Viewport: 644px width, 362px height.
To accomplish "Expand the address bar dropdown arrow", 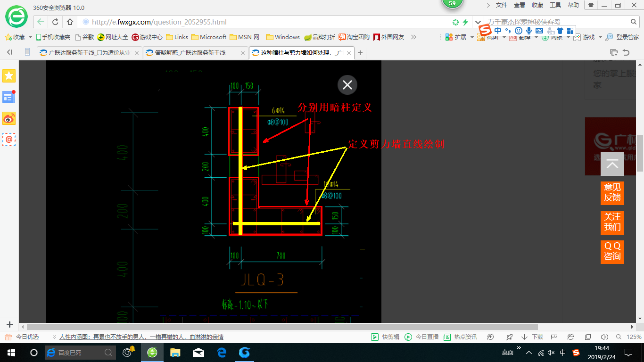I will pos(478,22).
